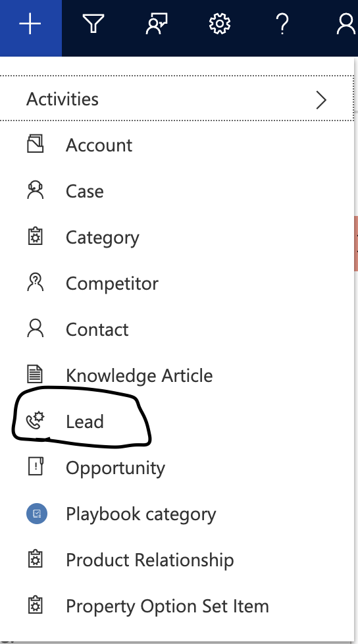Choose Knowledge Article option
Viewport: 358px width, 644px height.
[176, 375]
